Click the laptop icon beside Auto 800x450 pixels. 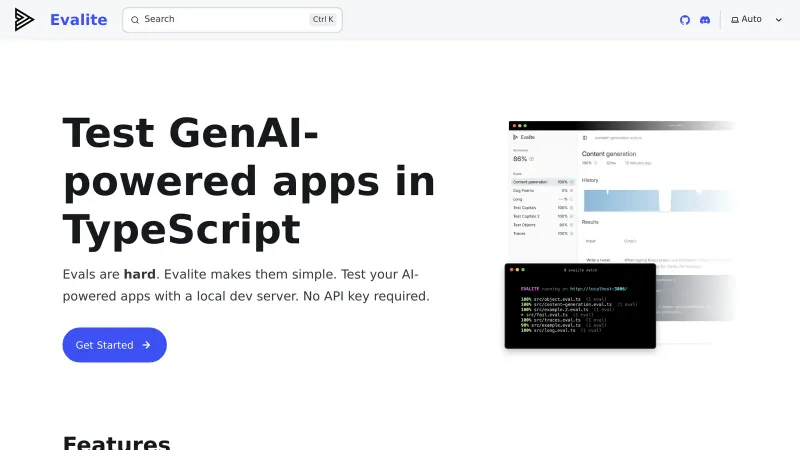(x=735, y=20)
